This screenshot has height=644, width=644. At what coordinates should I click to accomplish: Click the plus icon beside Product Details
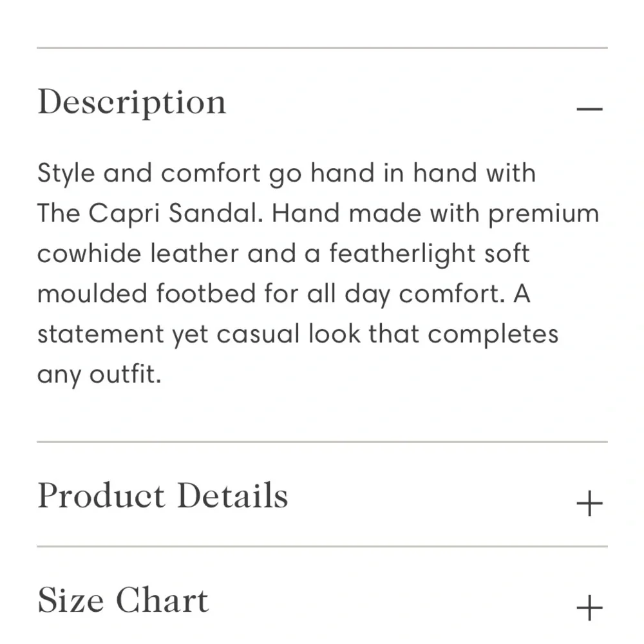[x=589, y=504]
